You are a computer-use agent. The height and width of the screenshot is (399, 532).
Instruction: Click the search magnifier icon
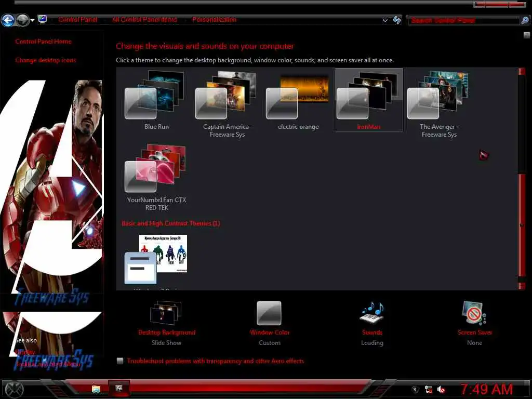525,20
